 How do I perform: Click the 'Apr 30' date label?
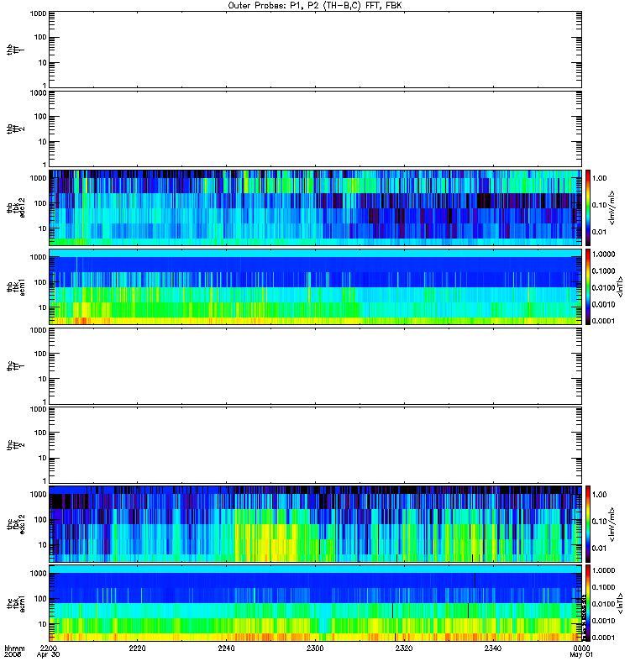point(49,655)
